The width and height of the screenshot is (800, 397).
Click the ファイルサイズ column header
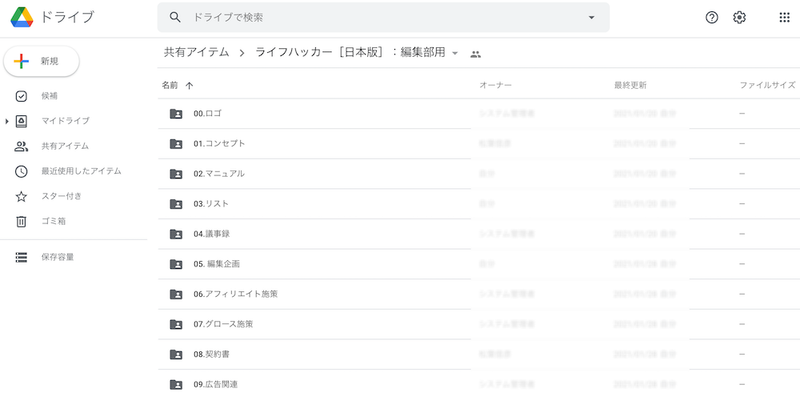[x=767, y=85]
